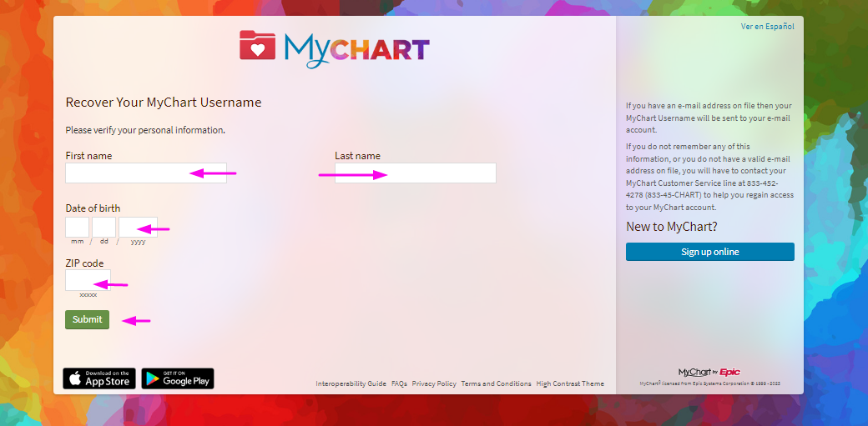Select the dd date of birth box
The image size is (868, 426).
pos(104,228)
